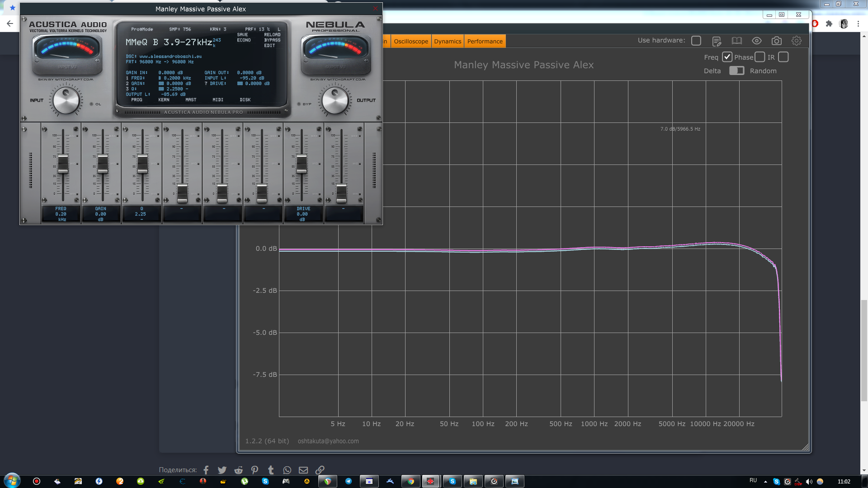Click the FREQ fader handle
Screen dimensions: 868x488
(x=63, y=164)
